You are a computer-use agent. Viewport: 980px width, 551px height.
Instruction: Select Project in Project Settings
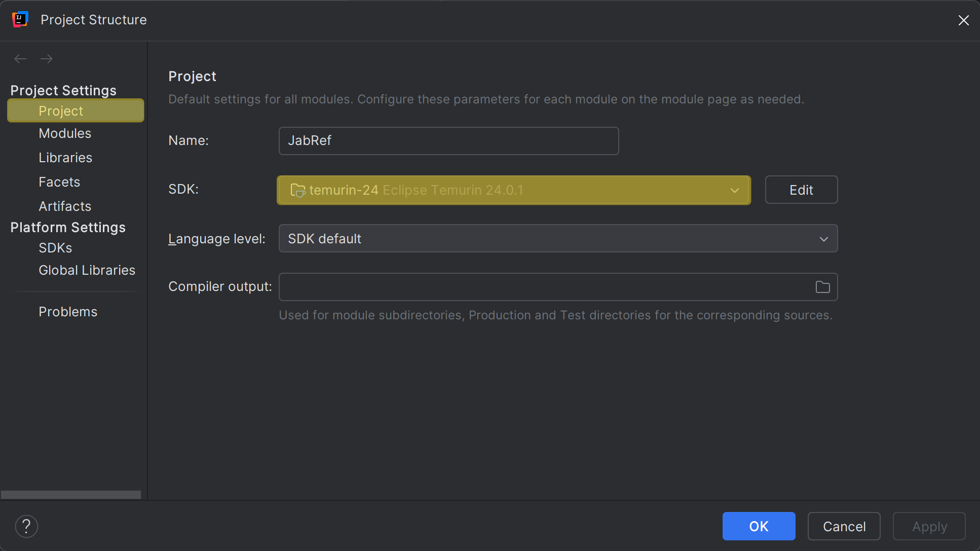click(76, 111)
